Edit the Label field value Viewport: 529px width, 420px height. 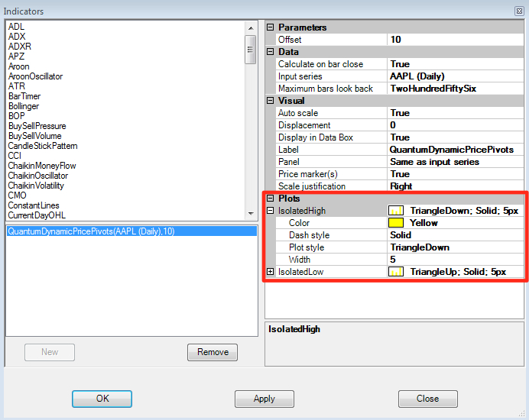tap(456, 150)
